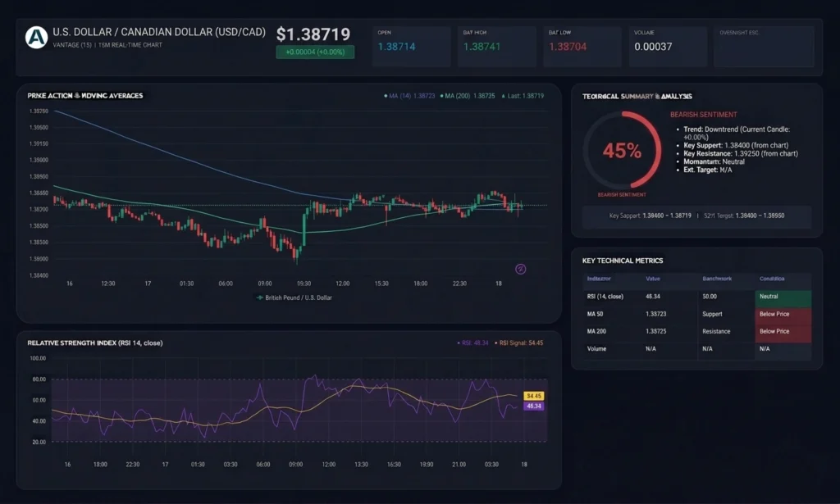840x504 pixels.
Task: Click the Trend: Downtrend bullet line
Action: coord(736,134)
